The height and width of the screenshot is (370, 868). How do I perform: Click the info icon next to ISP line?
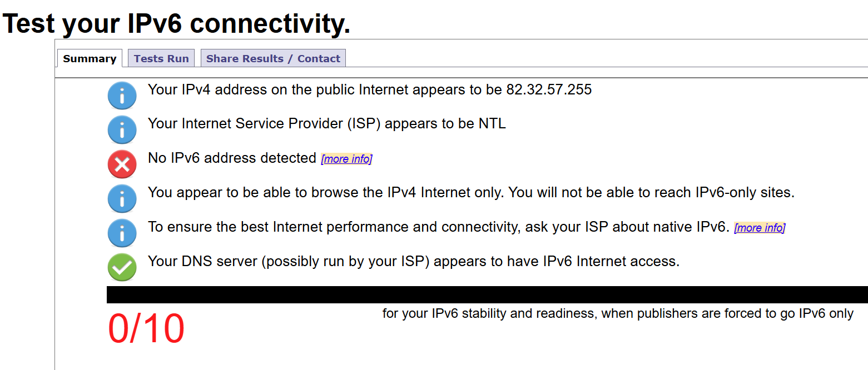(x=122, y=130)
